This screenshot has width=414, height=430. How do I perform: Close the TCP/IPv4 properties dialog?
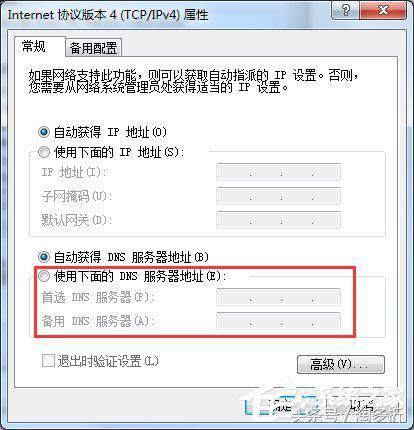click(x=383, y=9)
